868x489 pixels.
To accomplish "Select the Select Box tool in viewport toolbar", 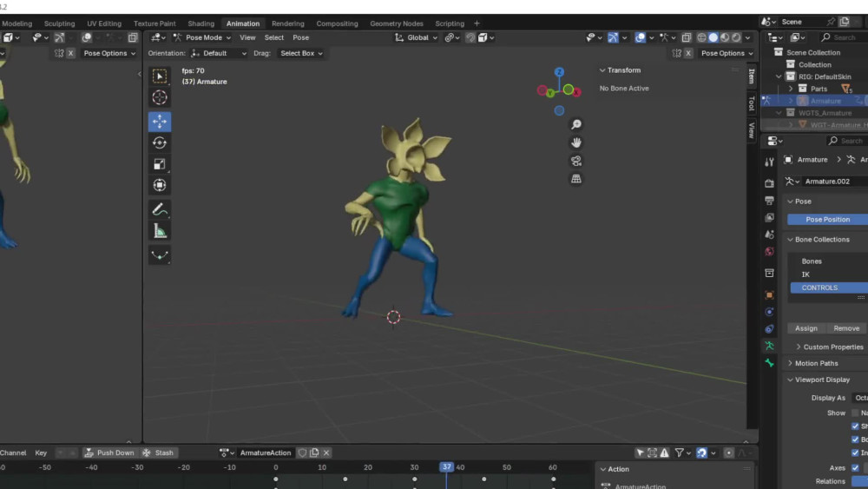I will coord(160,76).
